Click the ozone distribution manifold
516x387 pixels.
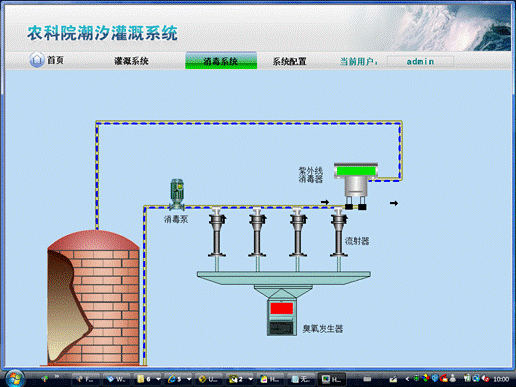click(x=284, y=278)
